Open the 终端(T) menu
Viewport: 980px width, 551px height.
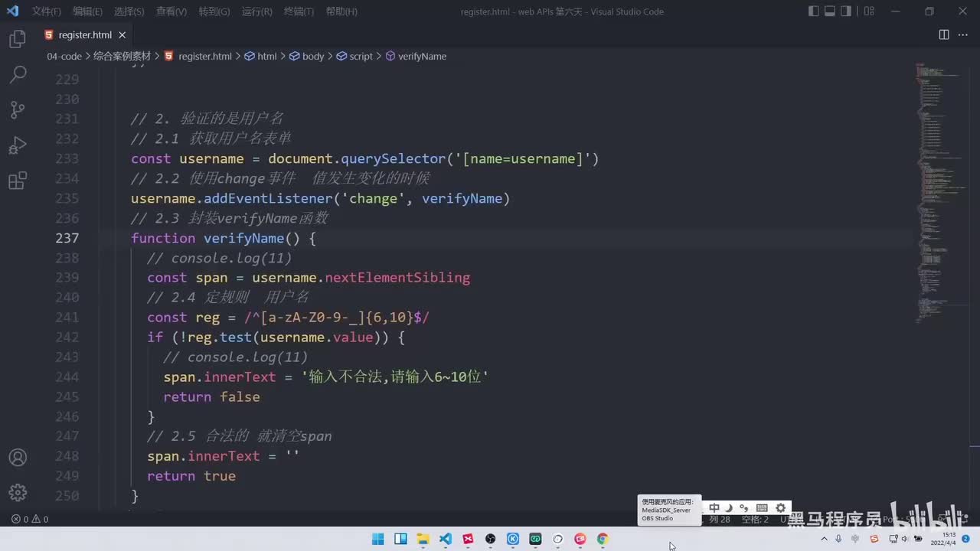point(299,11)
